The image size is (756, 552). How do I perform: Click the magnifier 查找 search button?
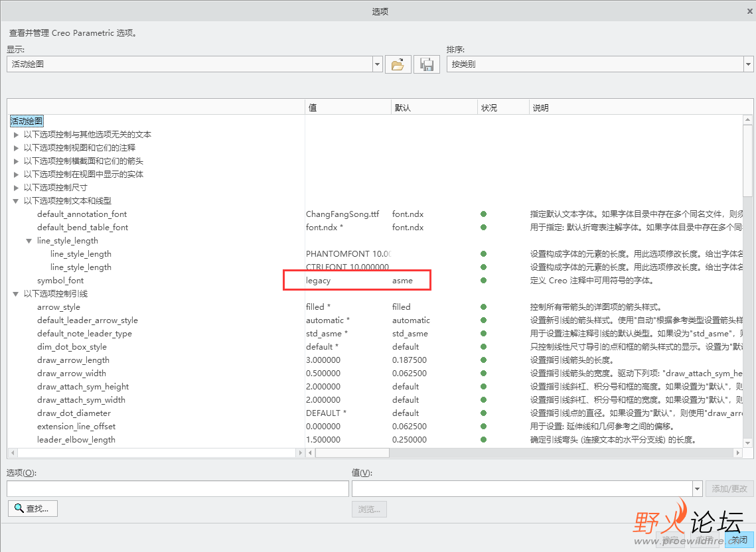[x=33, y=508]
